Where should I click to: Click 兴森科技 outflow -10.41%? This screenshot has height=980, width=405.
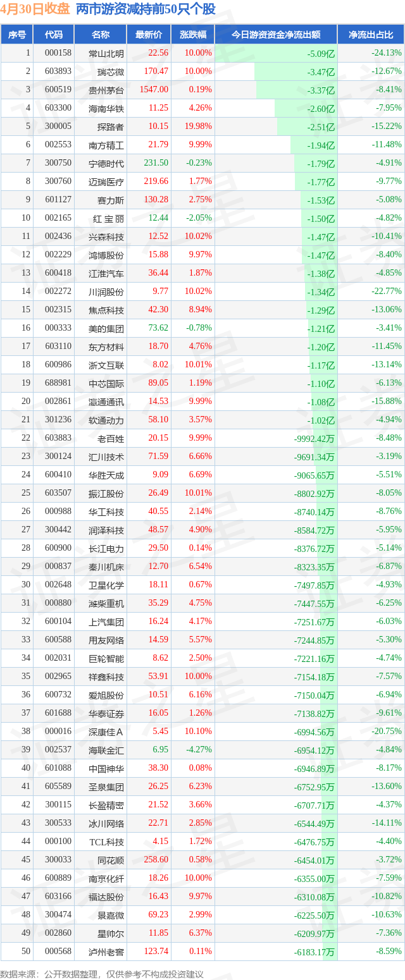click(x=387, y=236)
